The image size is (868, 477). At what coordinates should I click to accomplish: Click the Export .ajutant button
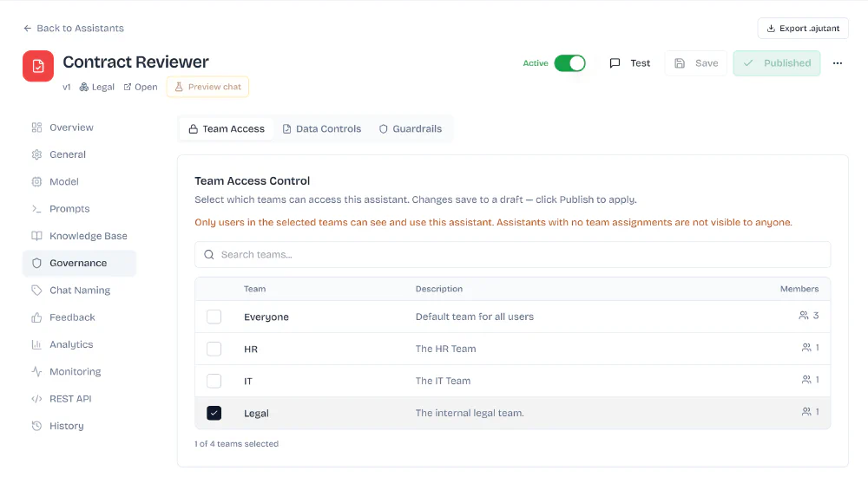coord(803,29)
